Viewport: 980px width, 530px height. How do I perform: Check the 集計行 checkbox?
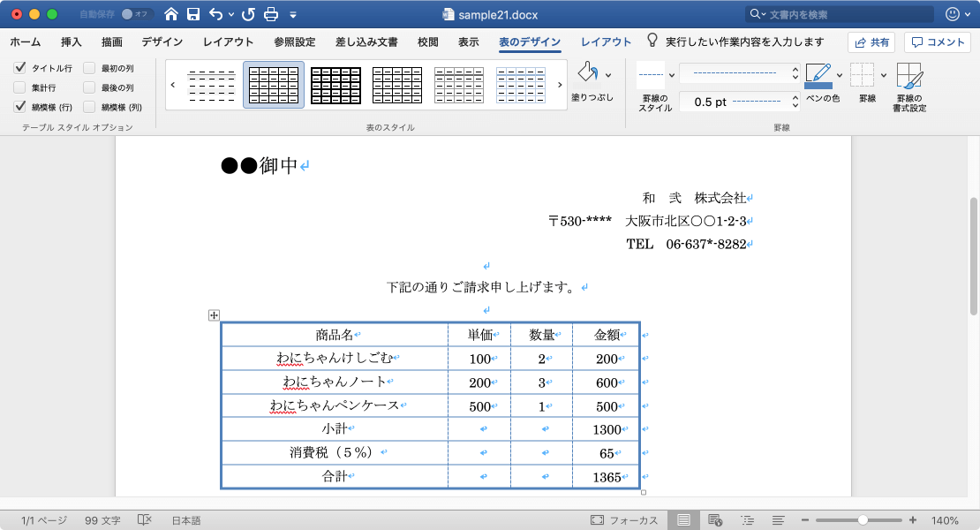click(20, 87)
